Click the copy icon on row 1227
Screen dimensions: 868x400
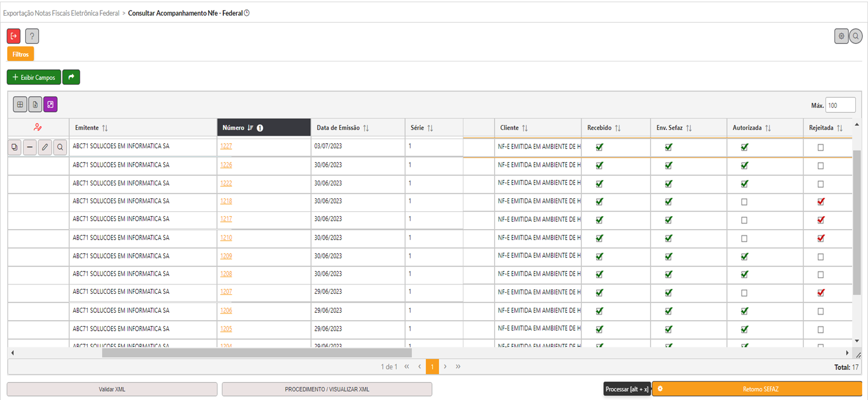click(x=15, y=147)
